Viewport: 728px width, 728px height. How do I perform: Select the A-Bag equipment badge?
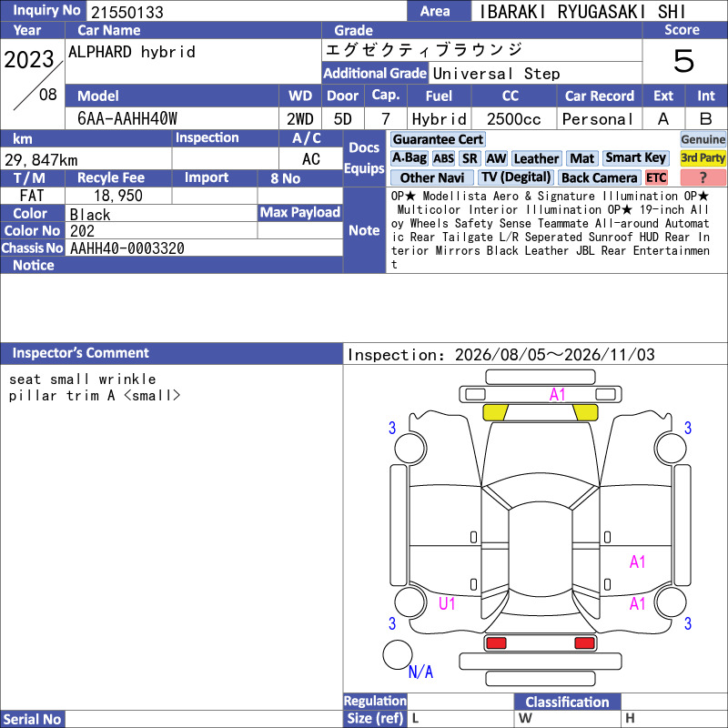pyautogui.click(x=409, y=158)
